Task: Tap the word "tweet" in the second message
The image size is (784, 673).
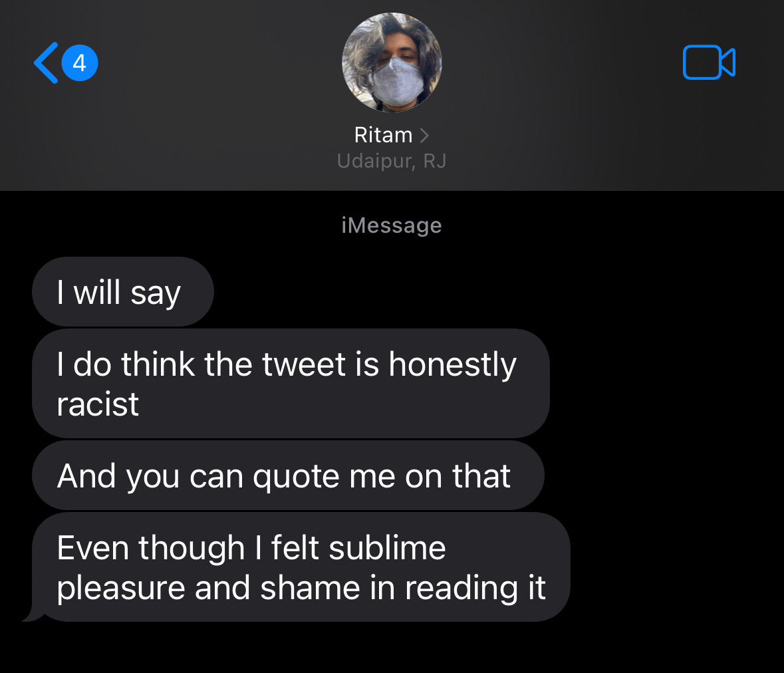Action: click(304, 364)
